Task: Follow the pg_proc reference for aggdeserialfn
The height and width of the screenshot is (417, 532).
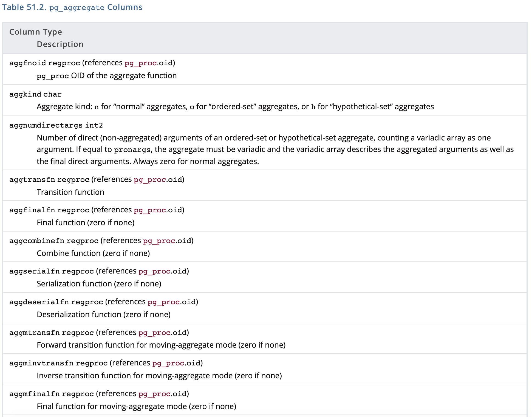Action: click(x=164, y=302)
